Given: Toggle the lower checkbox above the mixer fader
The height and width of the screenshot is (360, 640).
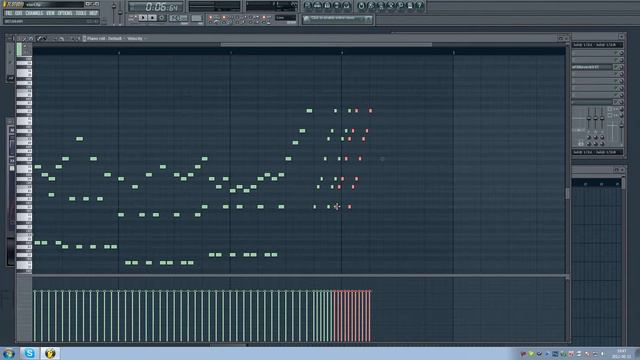Looking at the screenshot, I should click(610, 116).
